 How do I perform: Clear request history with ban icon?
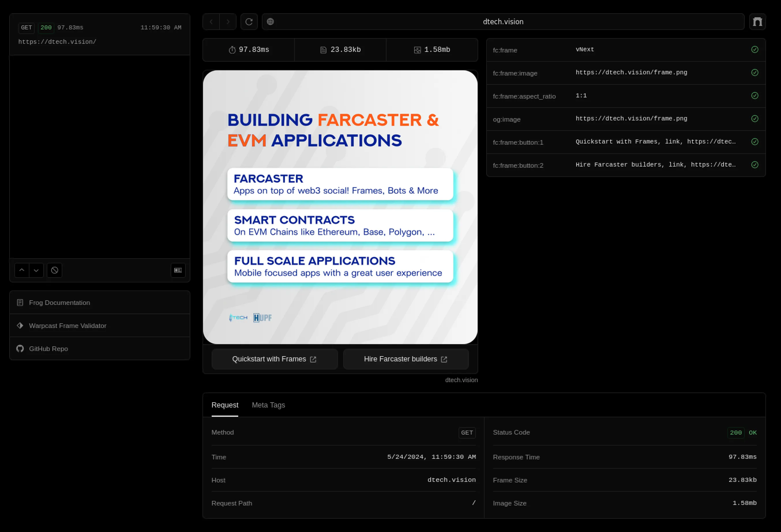(55, 270)
